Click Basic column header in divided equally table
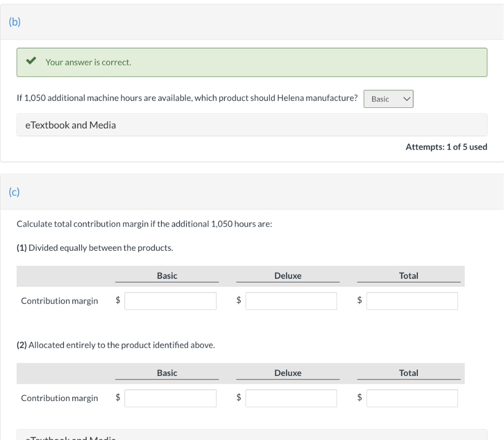The image size is (504, 440). point(167,276)
